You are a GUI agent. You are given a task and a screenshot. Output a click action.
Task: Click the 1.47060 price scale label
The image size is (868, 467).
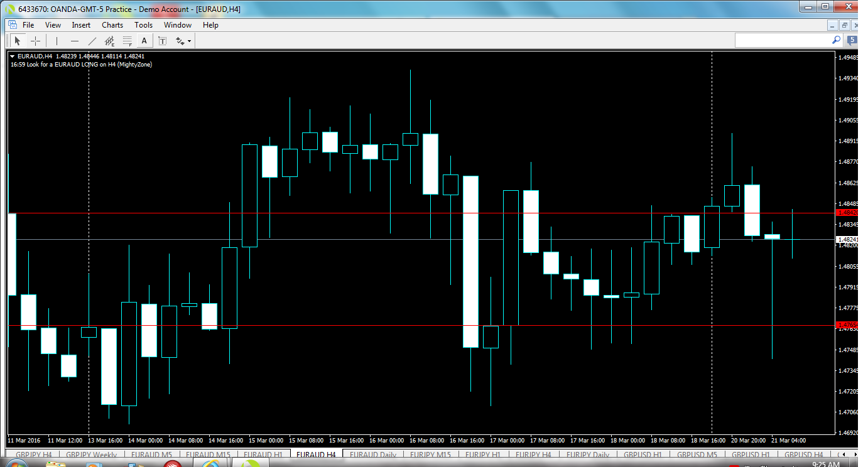(x=848, y=412)
